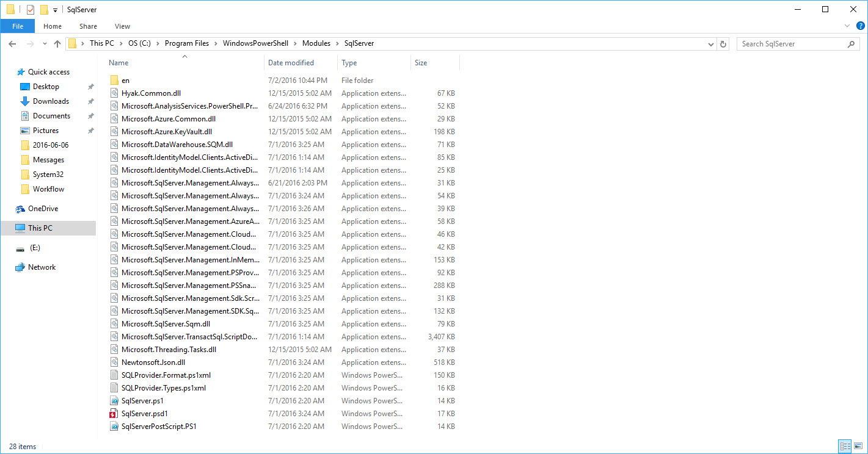
Task: Open the File menu
Action: pos(18,26)
